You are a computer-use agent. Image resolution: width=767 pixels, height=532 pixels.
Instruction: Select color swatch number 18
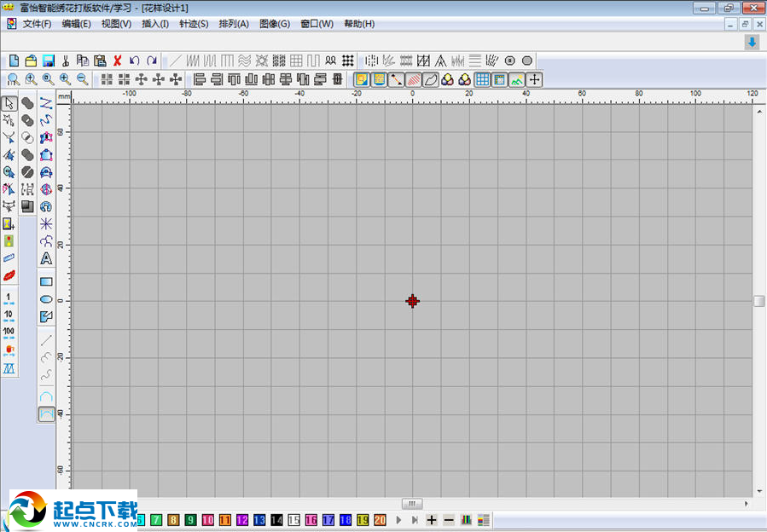click(x=346, y=520)
